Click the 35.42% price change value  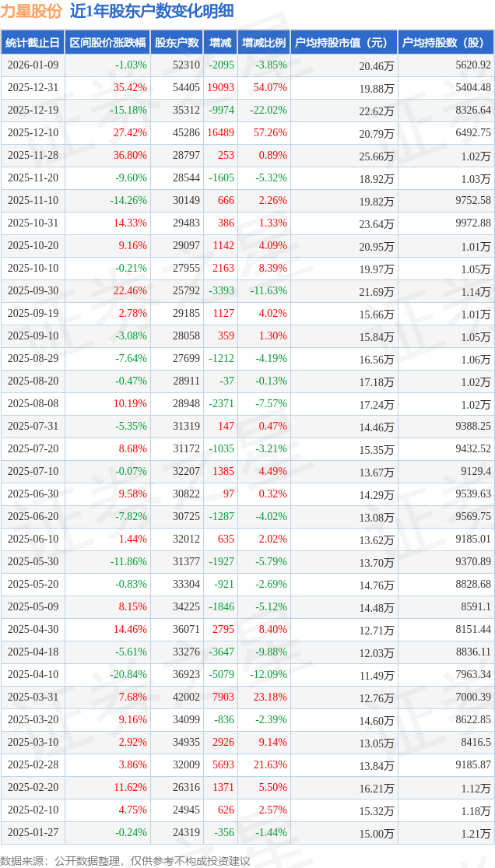click(130, 88)
